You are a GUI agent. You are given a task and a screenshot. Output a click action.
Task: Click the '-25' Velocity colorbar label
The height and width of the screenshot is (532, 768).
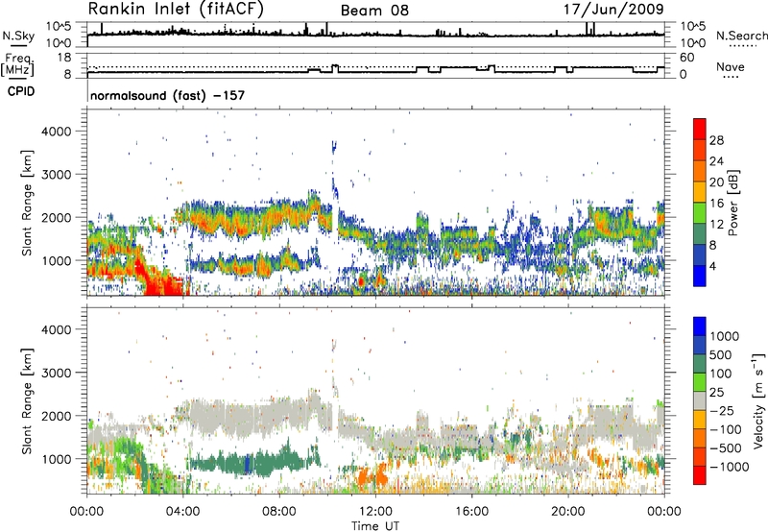[721, 411]
